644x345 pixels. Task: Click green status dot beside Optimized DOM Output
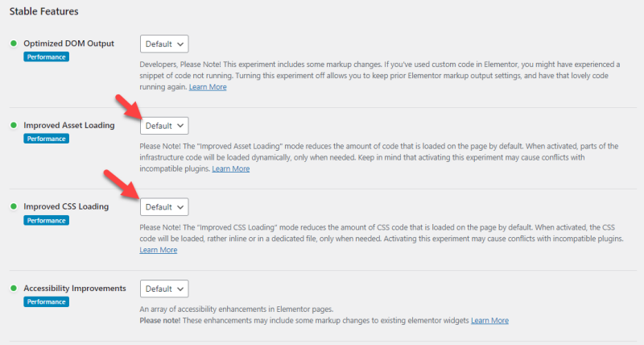14,44
